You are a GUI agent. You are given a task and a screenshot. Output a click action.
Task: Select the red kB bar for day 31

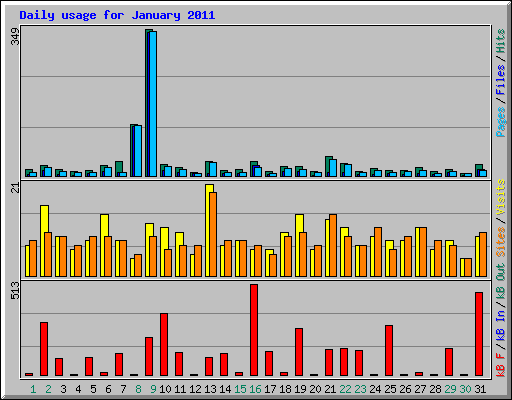pyautogui.click(x=479, y=334)
